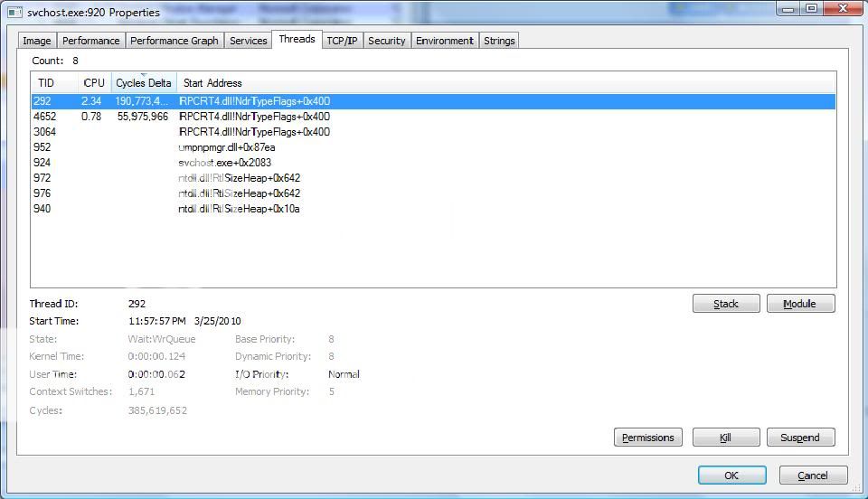Click the 2.34 CPU value cell
This screenshot has width=868, height=499.
point(91,101)
